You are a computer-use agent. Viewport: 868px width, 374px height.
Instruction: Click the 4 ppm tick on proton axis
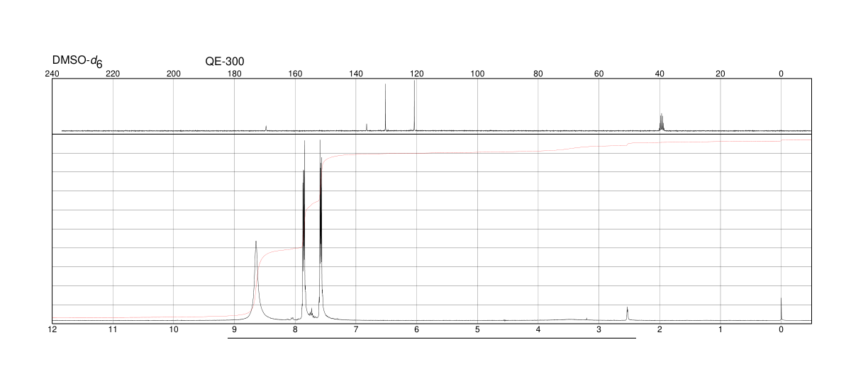click(538, 329)
